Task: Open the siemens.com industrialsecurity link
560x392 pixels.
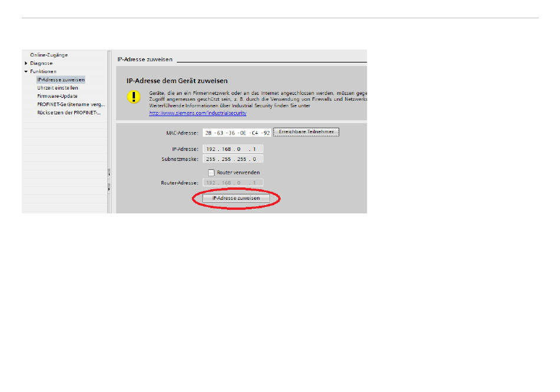Action: coord(197,113)
